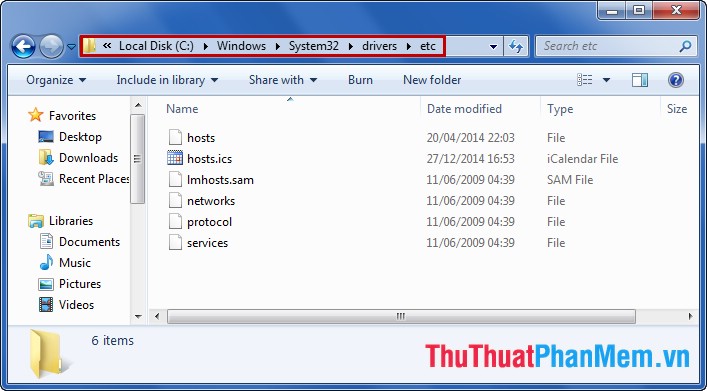Click the blue Help icon
707x391 pixels.
(675, 80)
